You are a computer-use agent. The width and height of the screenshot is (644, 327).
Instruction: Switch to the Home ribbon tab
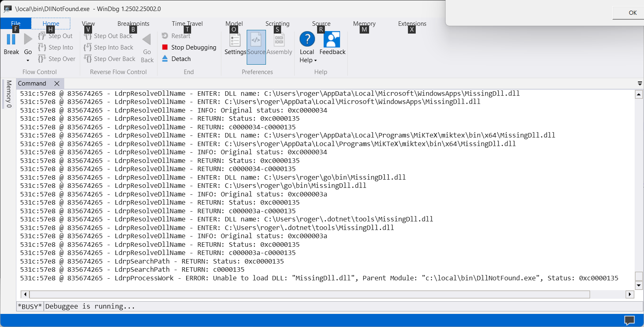click(x=51, y=24)
